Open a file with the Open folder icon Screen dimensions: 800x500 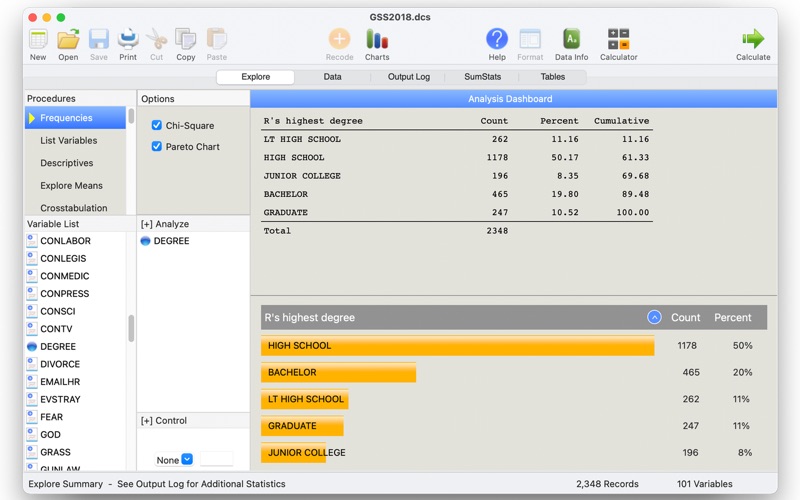coord(68,39)
